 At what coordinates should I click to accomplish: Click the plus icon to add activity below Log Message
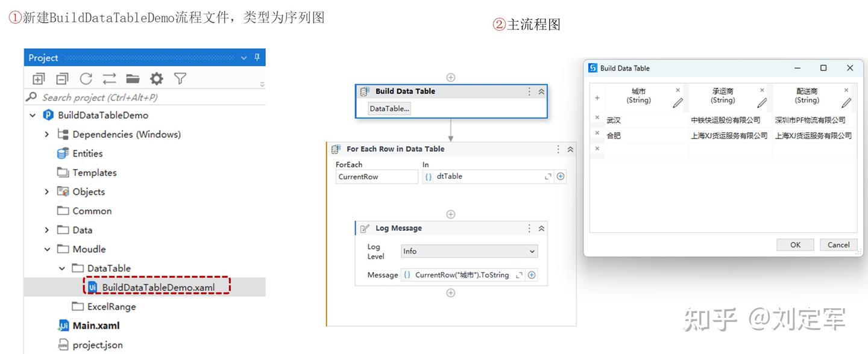(451, 293)
